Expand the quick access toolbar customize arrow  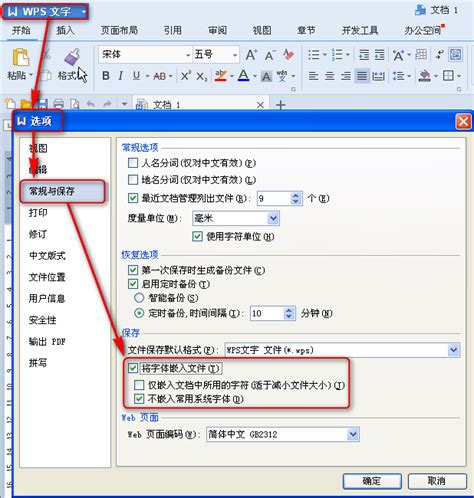click(x=124, y=104)
